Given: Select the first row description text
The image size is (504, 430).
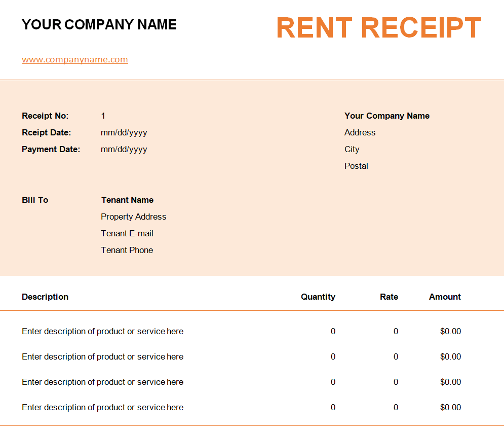Looking at the screenshot, I should point(102,332).
